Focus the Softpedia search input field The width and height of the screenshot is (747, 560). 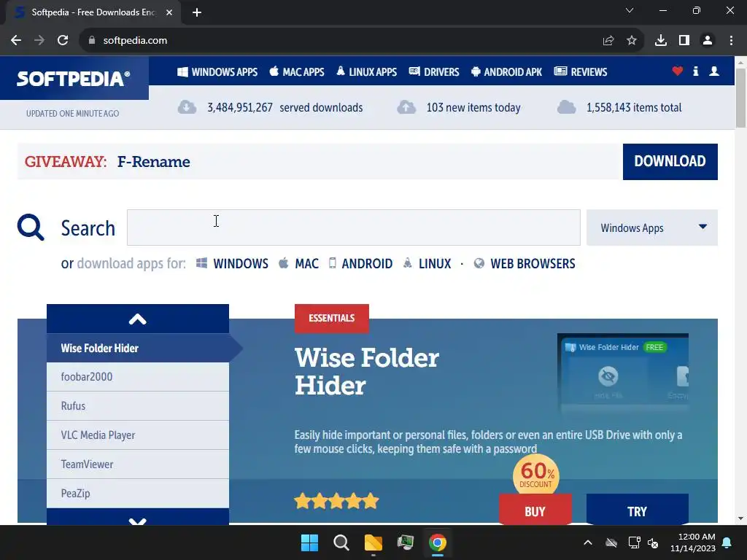coord(354,227)
